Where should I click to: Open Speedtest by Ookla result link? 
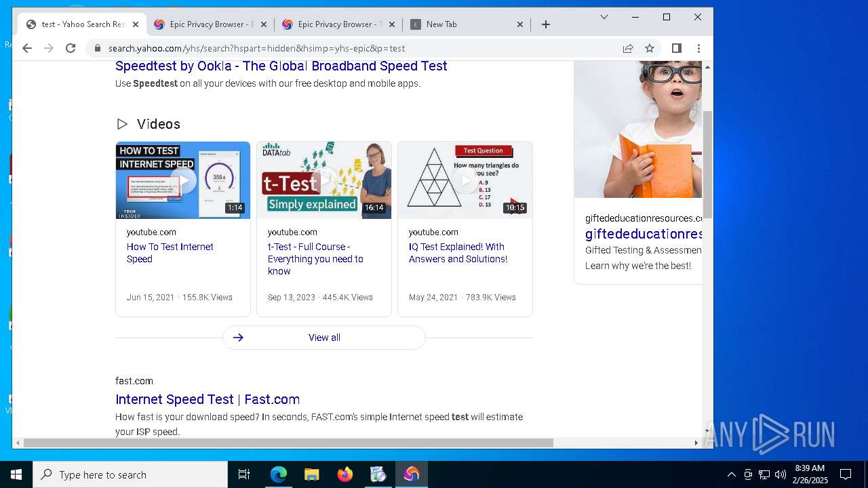coord(281,66)
